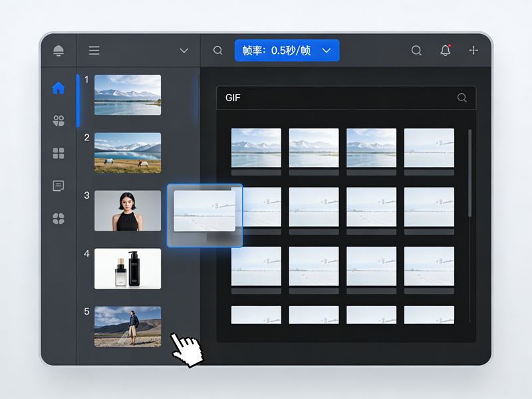Click the search icon left of frame rate
Screen dimensions: 532x399
pos(217,51)
